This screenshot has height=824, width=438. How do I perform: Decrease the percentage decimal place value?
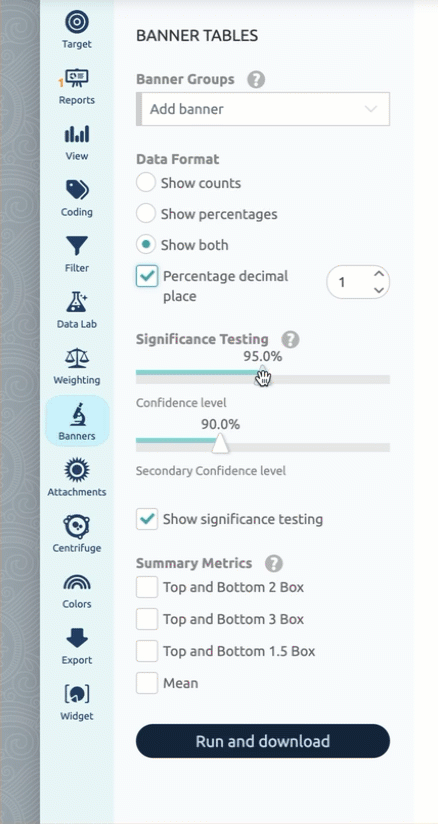[x=378, y=290]
